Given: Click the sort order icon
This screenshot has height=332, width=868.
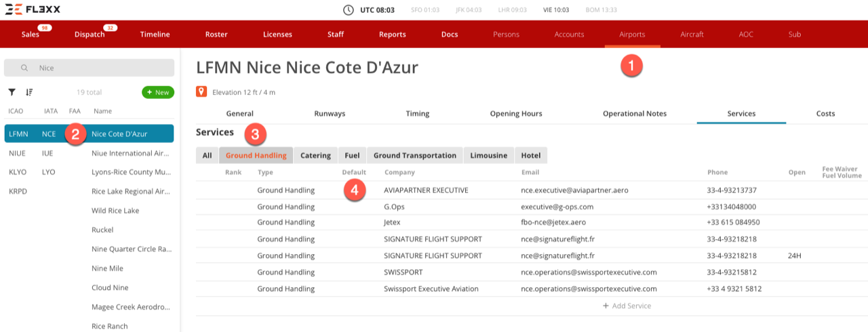Looking at the screenshot, I should pos(29,92).
